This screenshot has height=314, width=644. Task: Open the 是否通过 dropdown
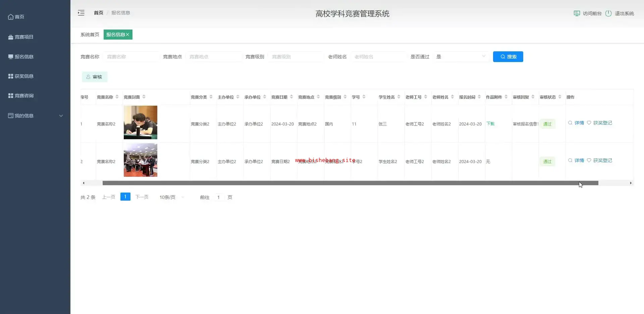461,57
